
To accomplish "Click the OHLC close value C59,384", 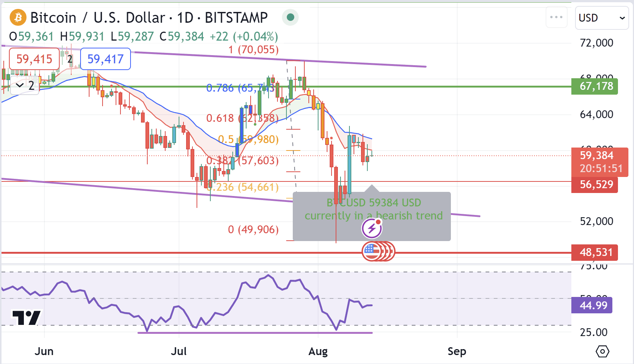I will point(182,37).
